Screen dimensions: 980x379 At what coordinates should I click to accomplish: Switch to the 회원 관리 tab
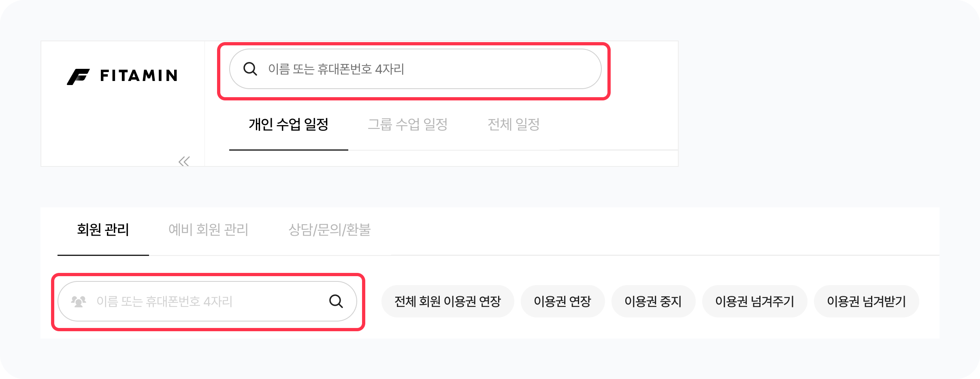pyautogui.click(x=103, y=230)
